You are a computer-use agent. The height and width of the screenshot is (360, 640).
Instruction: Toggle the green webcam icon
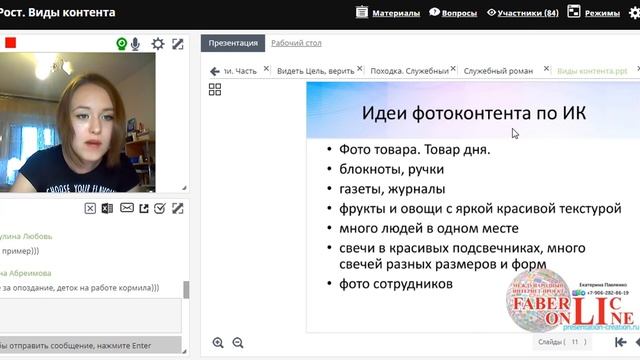click(121, 44)
